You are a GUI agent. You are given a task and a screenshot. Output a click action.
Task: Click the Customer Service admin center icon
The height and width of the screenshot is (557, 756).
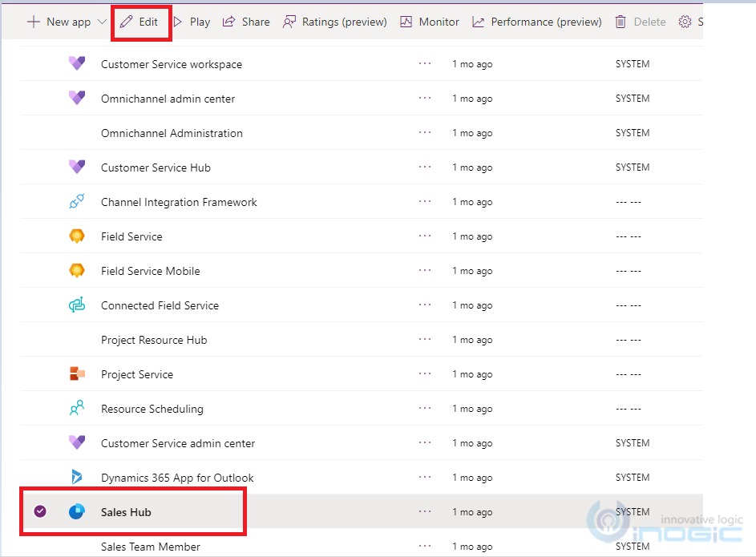(77, 443)
